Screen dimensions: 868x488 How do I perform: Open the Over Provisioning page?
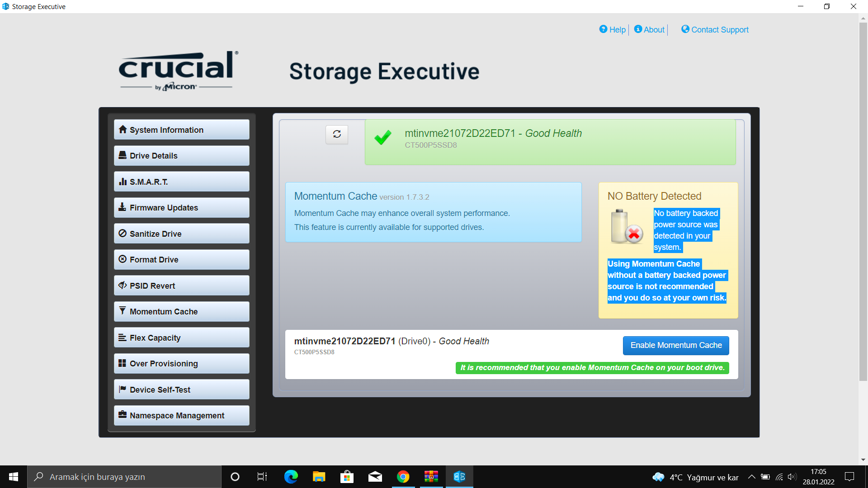coord(181,363)
